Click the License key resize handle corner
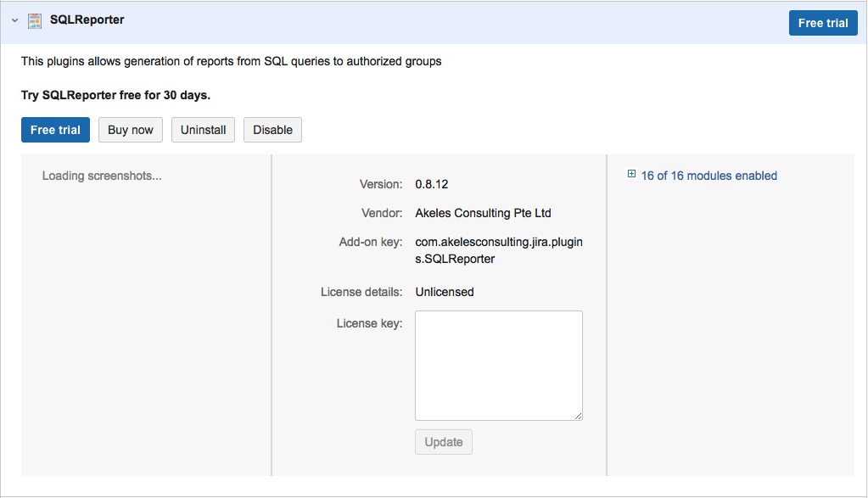Viewport: 868px width, 498px height. 579,416
